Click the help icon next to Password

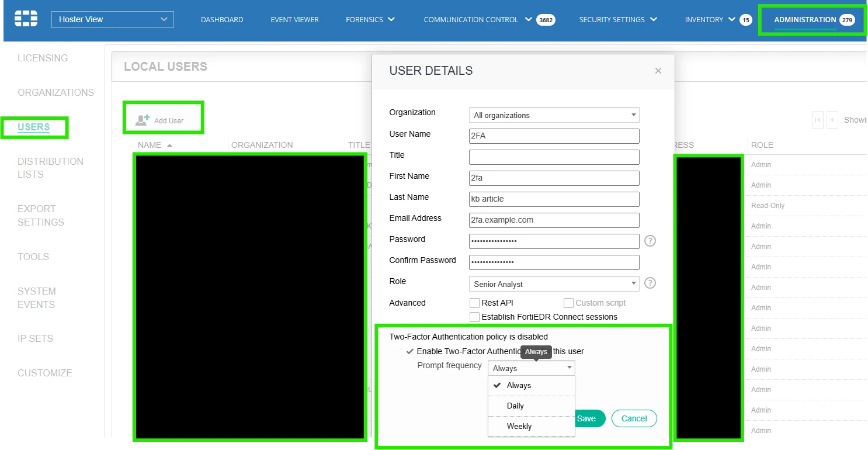(650, 241)
